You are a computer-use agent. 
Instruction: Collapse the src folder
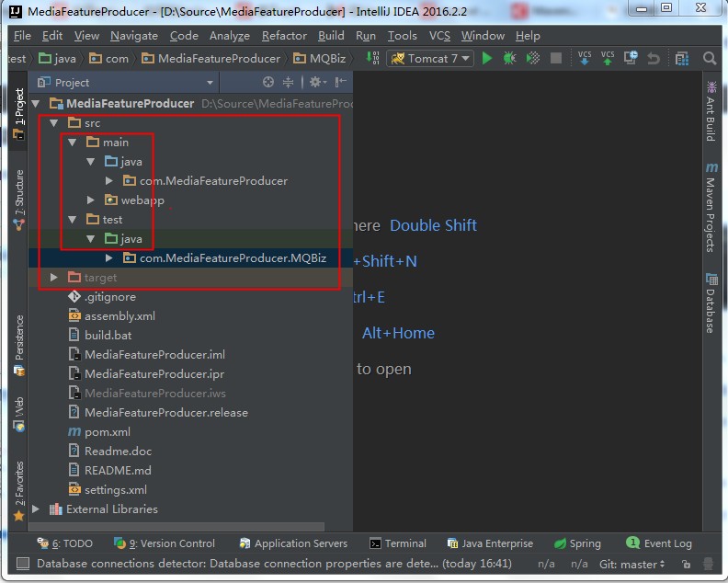[54, 123]
